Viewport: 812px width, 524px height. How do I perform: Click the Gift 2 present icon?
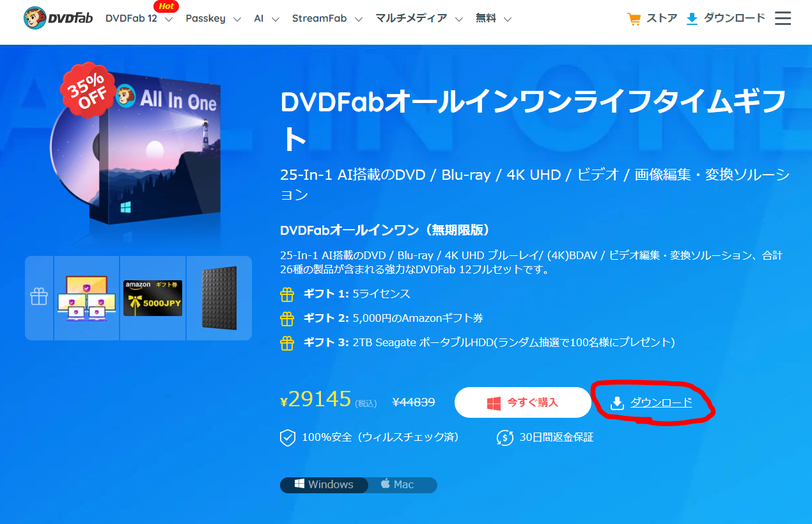click(287, 318)
